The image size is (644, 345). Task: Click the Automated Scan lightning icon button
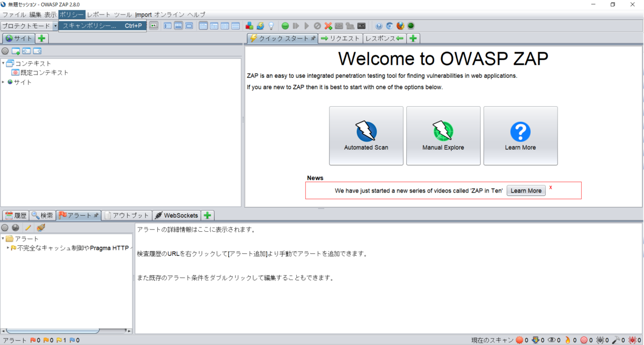point(366,136)
